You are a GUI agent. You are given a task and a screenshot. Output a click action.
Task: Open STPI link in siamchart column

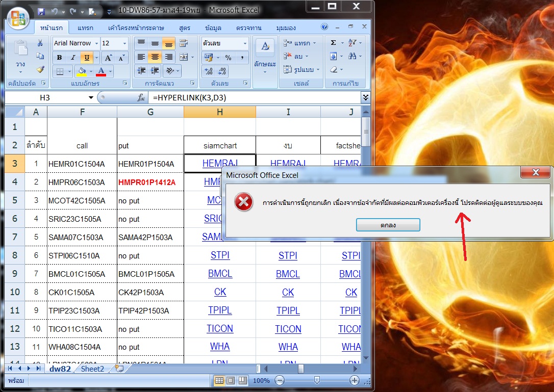220,255
